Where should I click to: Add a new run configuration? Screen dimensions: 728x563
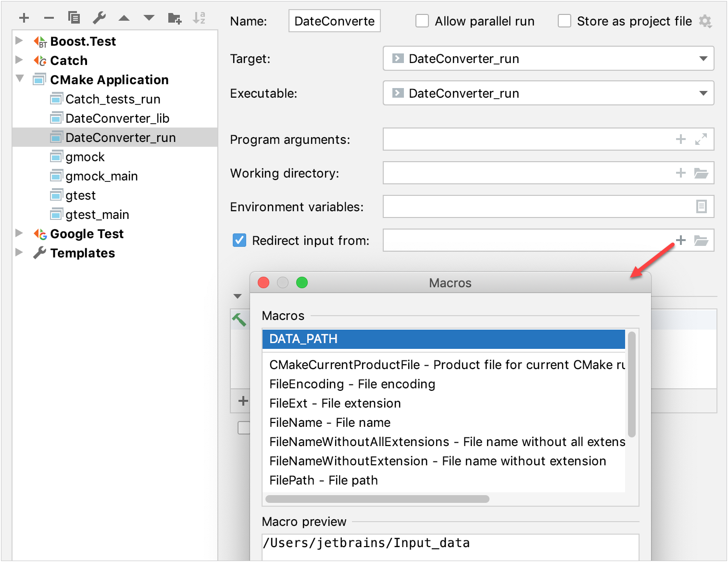24,18
